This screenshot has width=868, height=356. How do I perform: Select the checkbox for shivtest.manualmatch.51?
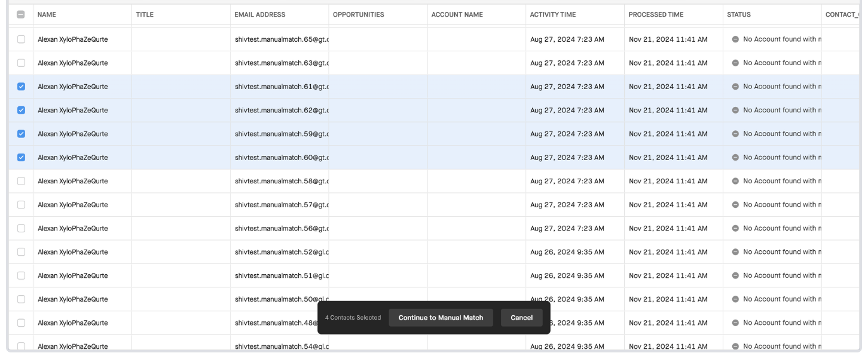[x=21, y=275]
